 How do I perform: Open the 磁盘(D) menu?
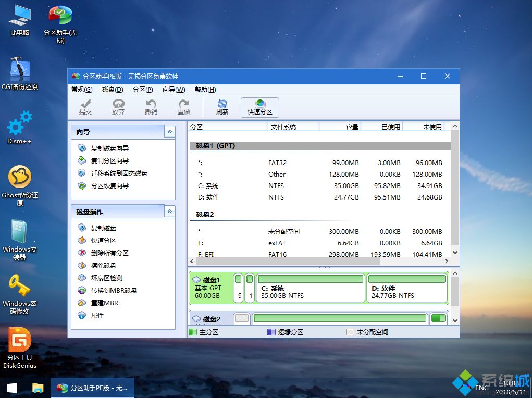tap(112, 89)
